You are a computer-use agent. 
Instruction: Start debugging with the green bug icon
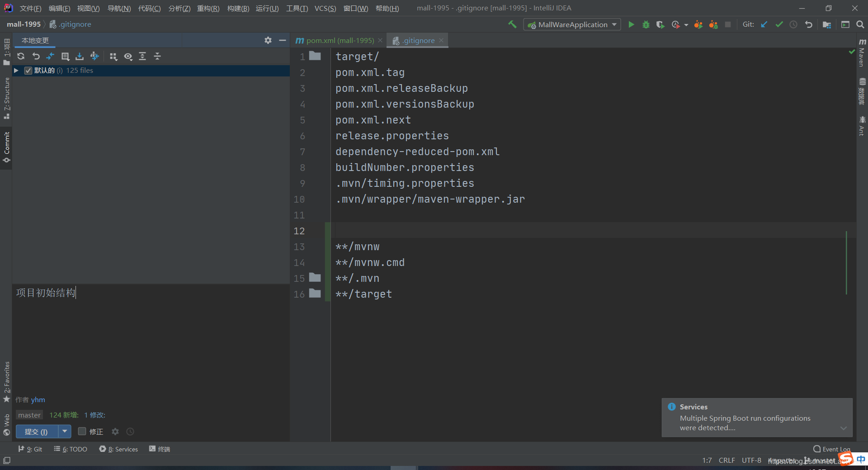tap(646, 24)
